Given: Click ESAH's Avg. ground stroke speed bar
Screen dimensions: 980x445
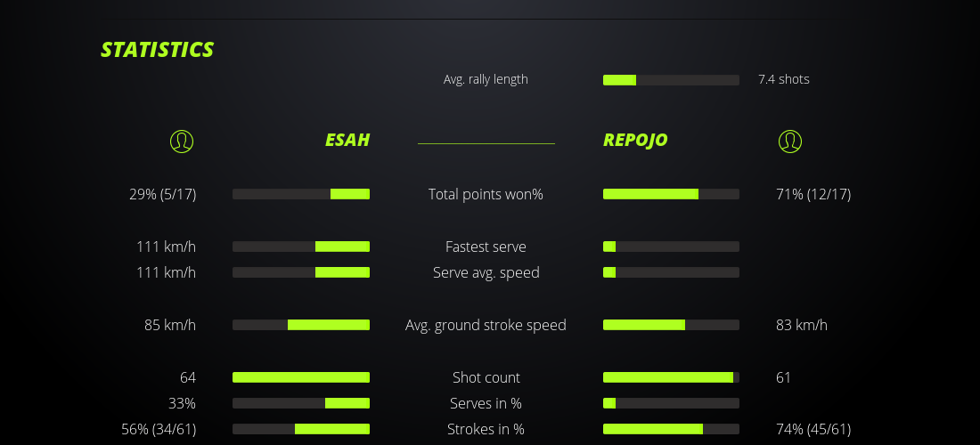Looking at the screenshot, I should click(301, 325).
